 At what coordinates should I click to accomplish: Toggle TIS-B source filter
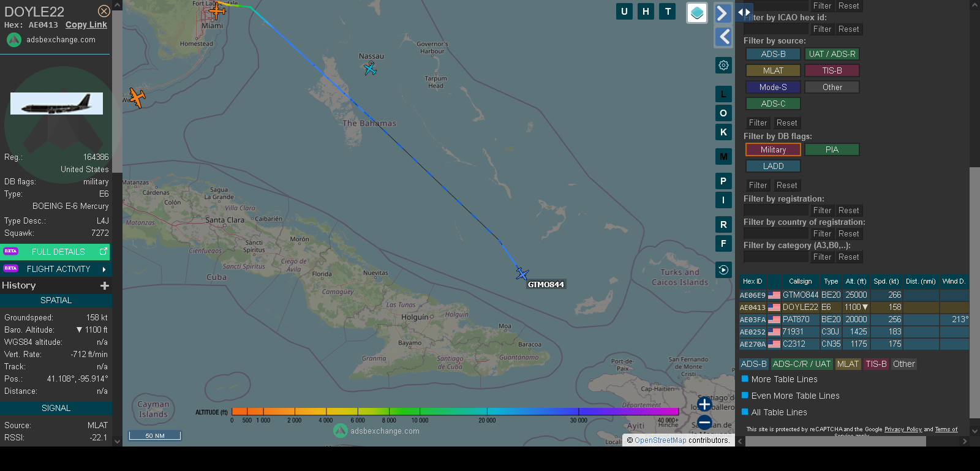832,70
